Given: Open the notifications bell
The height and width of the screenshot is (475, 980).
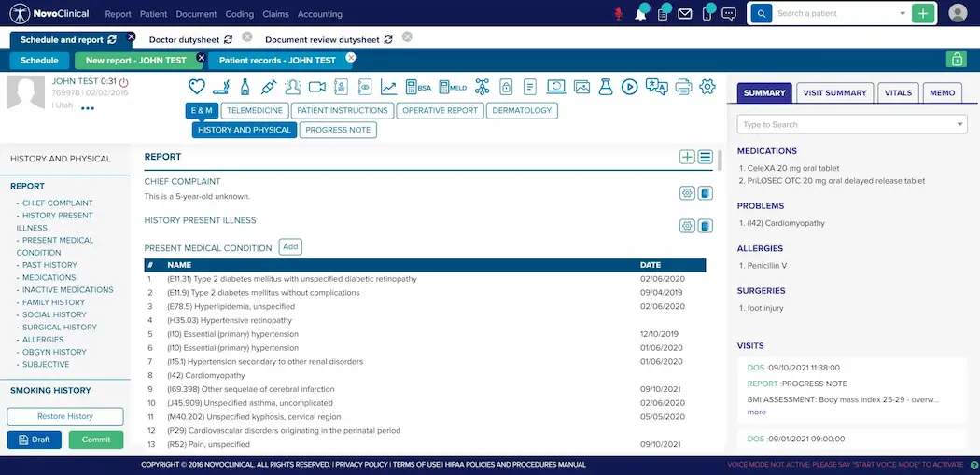Looking at the screenshot, I should coord(640,14).
